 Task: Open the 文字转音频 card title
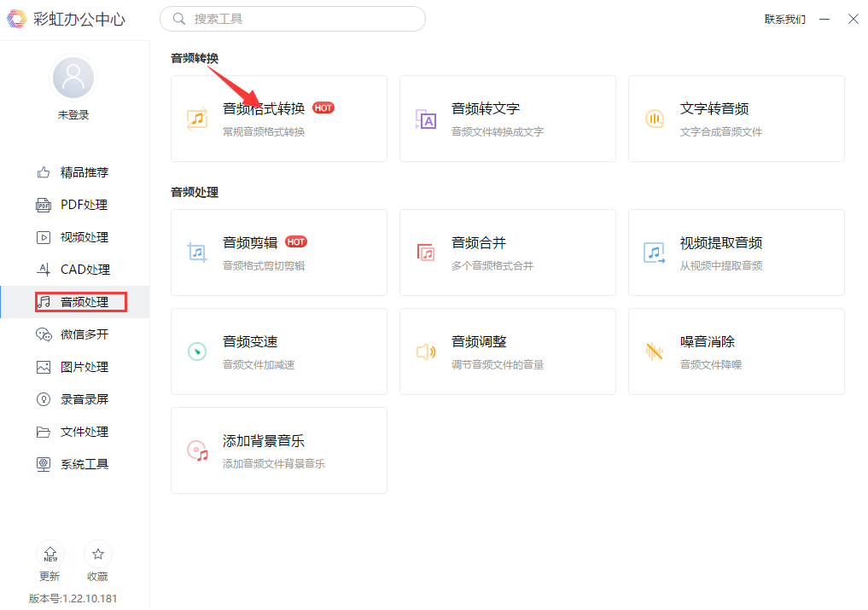coord(714,108)
